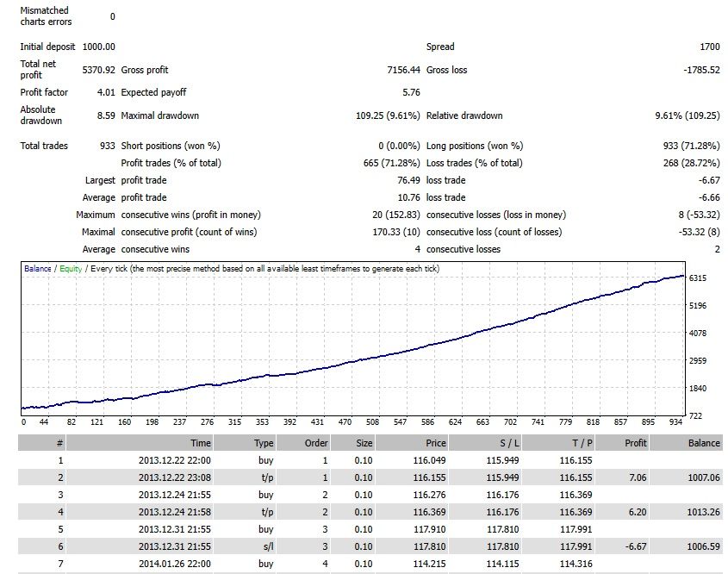Viewport: 728px width, 574px height.
Task: Select Average profit trade value 10.76
Action: (x=408, y=197)
